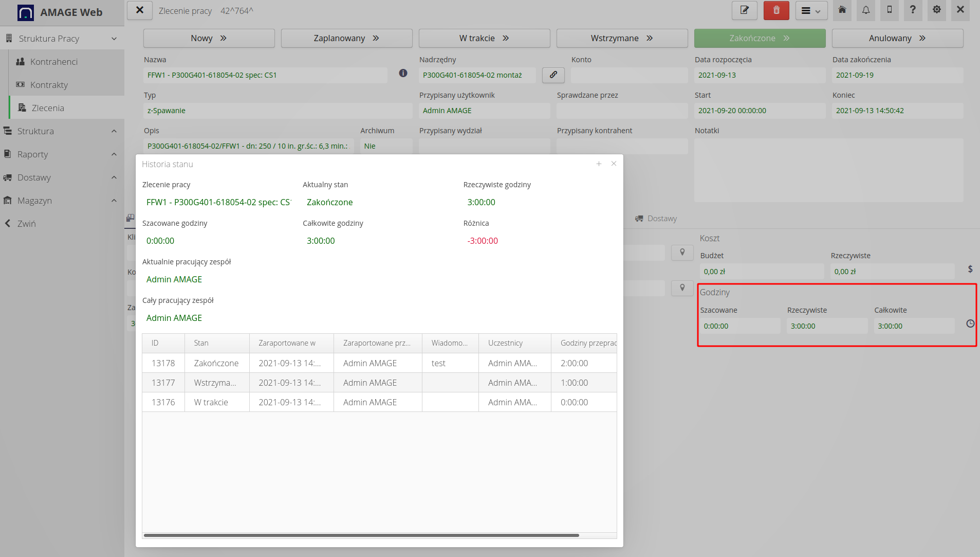
Task: Open settings gear icon
Action: tap(936, 10)
